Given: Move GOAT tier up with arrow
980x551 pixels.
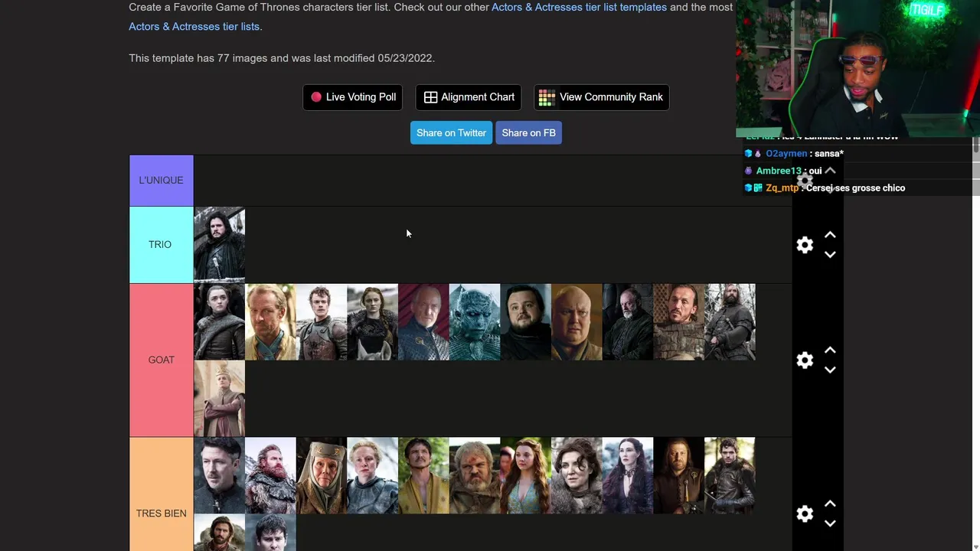Looking at the screenshot, I should pos(830,350).
